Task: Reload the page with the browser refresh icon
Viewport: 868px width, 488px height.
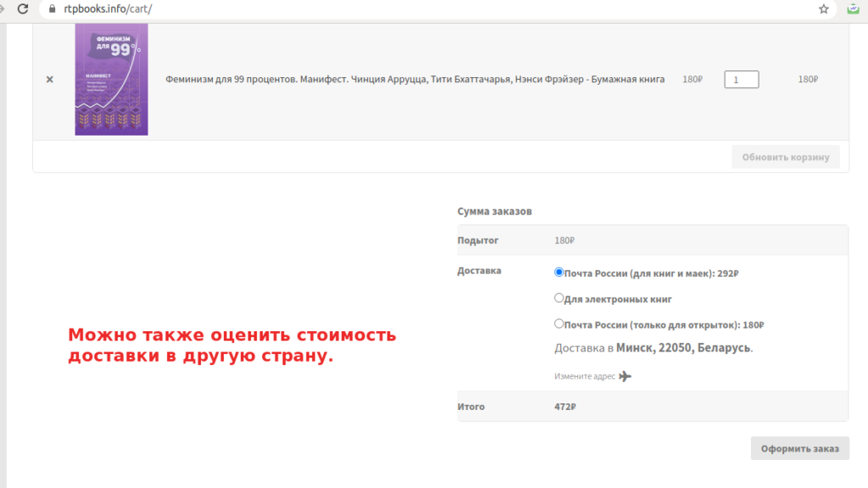Action: click(23, 8)
